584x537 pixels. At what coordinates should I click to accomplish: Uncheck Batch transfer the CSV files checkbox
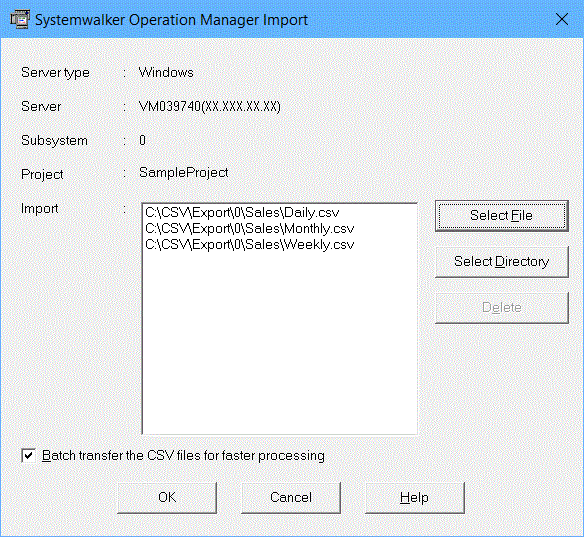click(29, 455)
